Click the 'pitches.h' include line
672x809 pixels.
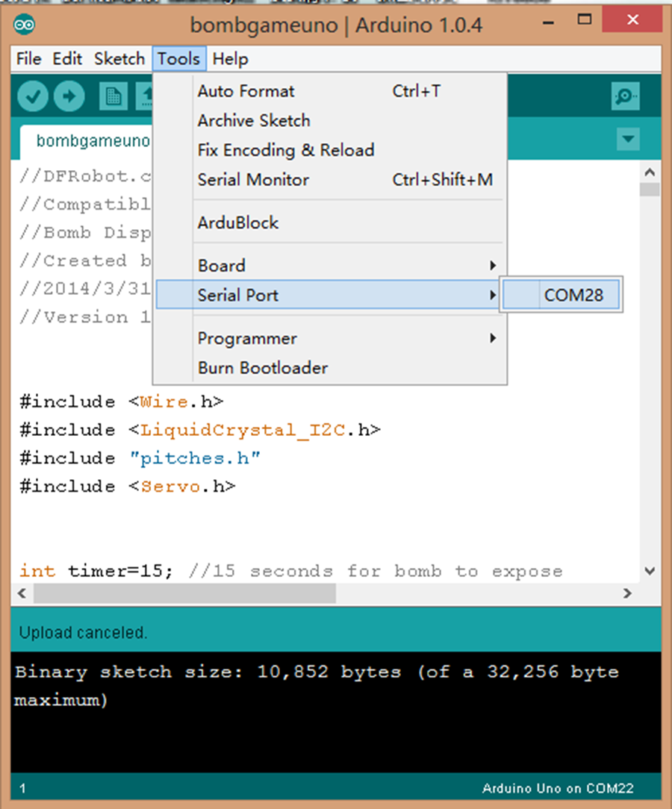[x=140, y=458]
